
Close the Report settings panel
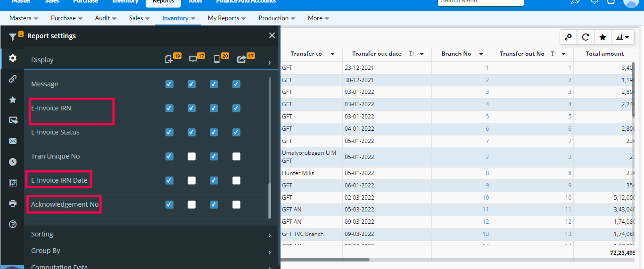click(x=272, y=35)
